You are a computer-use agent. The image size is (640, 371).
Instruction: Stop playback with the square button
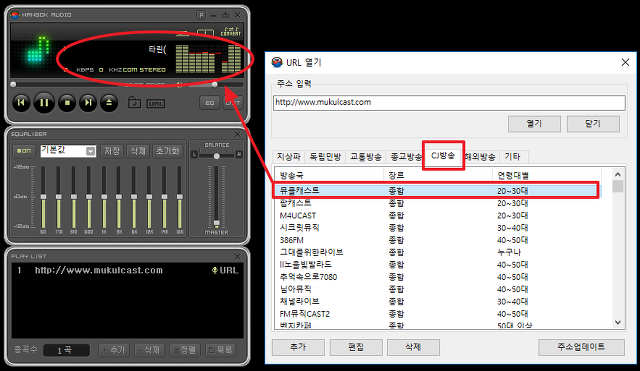(67, 103)
